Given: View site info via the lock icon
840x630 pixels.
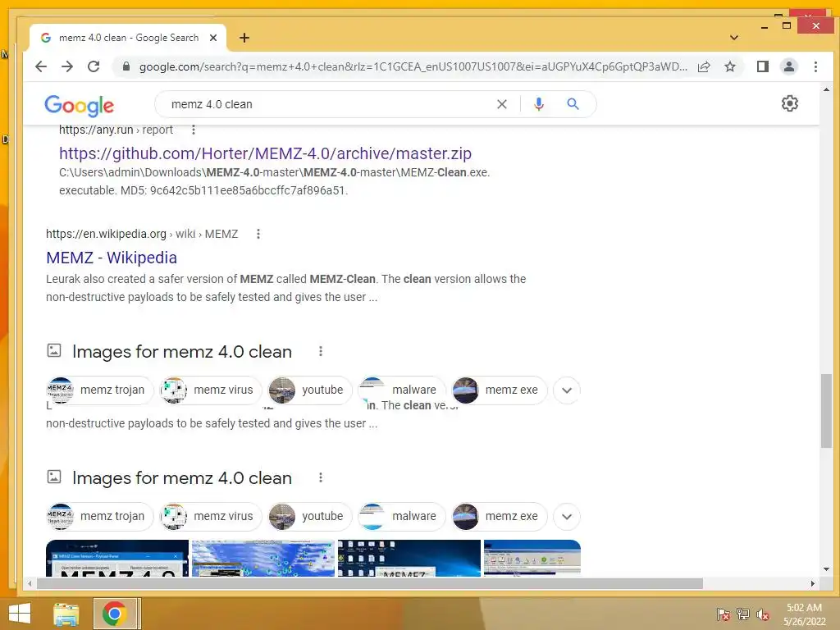Looking at the screenshot, I should tap(126, 66).
